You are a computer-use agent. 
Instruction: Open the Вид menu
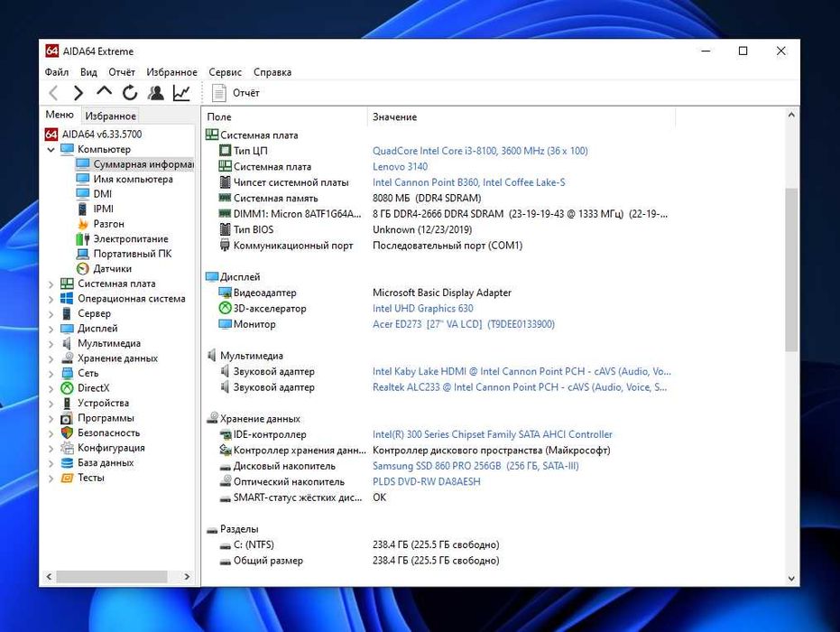tap(88, 72)
